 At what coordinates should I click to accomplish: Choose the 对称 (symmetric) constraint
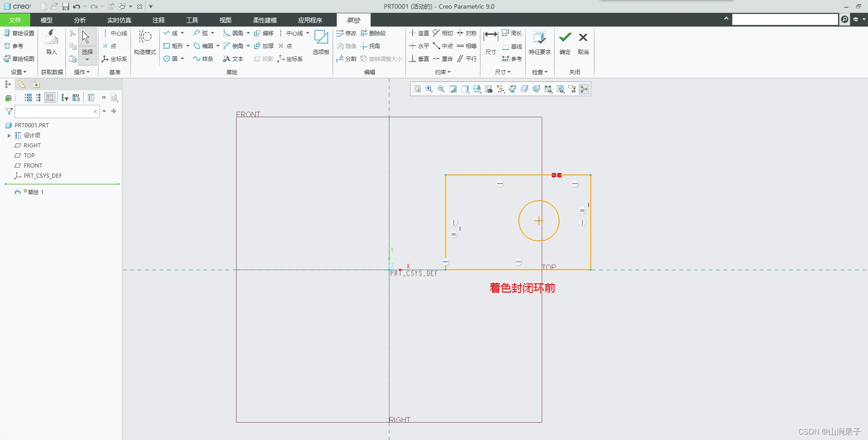coord(466,33)
